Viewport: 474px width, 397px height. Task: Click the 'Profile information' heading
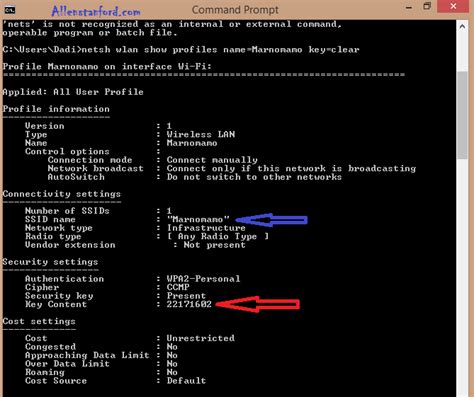[x=56, y=109]
